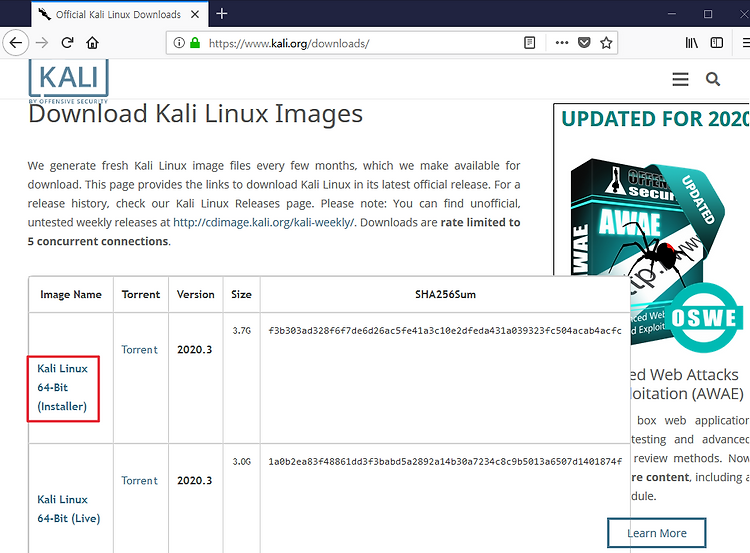Open Torrent link for 64-Bit Installer
This screenshot has width=750, height=553.
point(139,350)
